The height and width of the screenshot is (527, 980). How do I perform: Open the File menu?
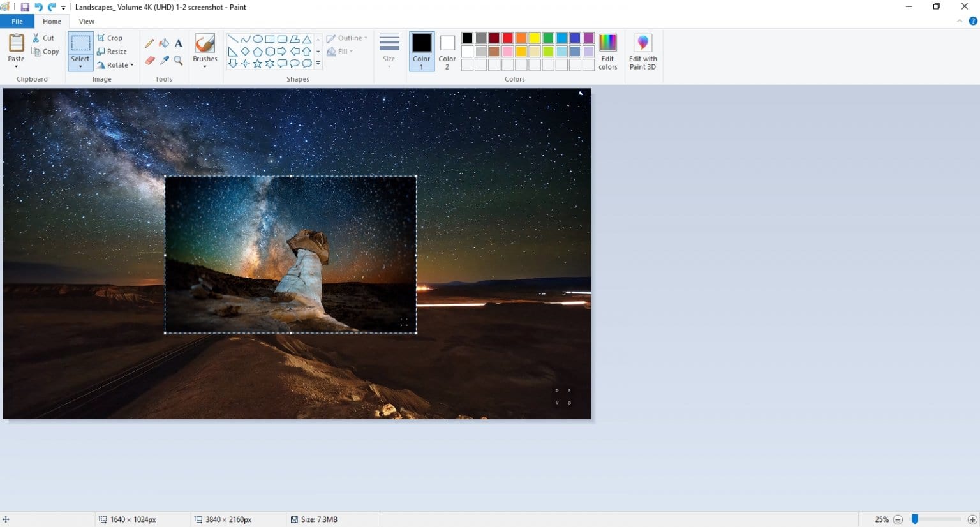(17, 21)
